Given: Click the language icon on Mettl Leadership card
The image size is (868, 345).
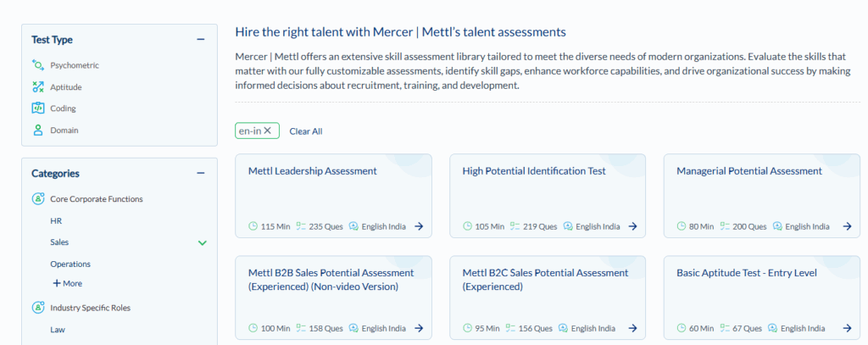Looking at the screenshot, I should 353,226.
